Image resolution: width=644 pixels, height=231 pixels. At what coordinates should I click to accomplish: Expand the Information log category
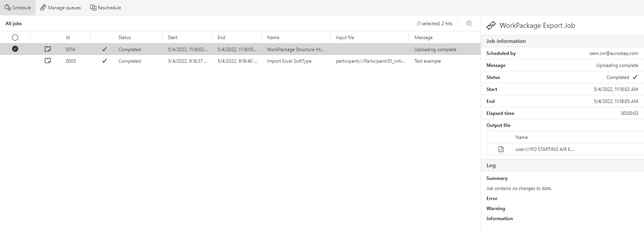click(x=499, y=219)
